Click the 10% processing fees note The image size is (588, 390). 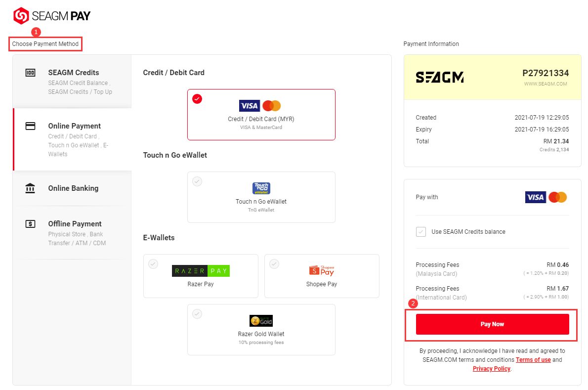click(x=261, y=343)
